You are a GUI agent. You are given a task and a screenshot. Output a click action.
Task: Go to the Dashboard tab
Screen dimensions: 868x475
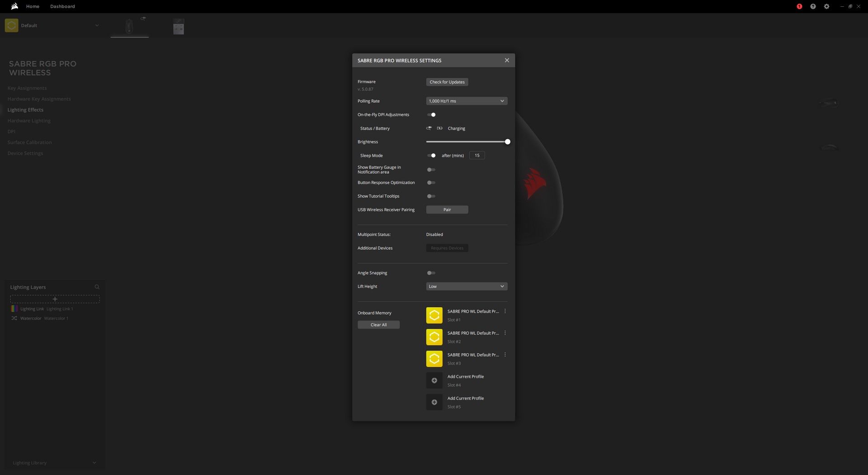pos(62,6)
